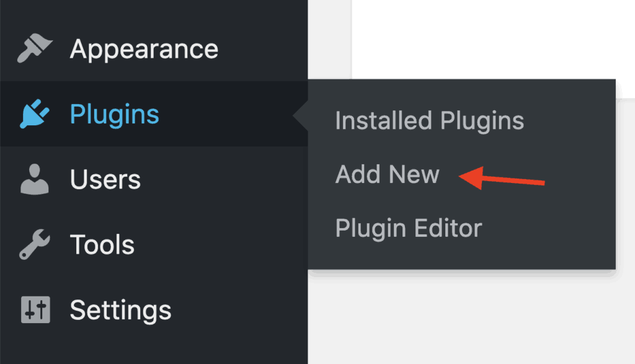Open the Appearance menu label
Viewport: 635px width, 364px height.
(144, 50)
